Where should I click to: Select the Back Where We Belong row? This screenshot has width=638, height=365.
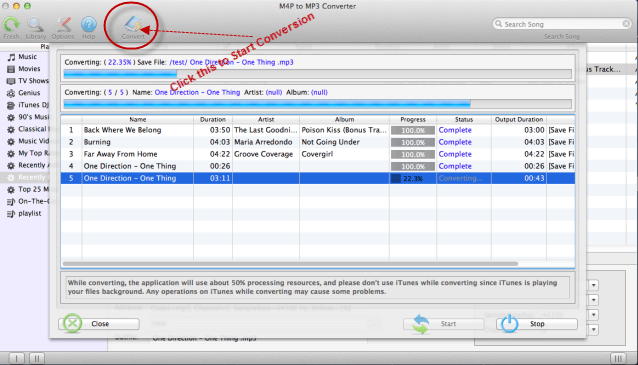point(318,130)
